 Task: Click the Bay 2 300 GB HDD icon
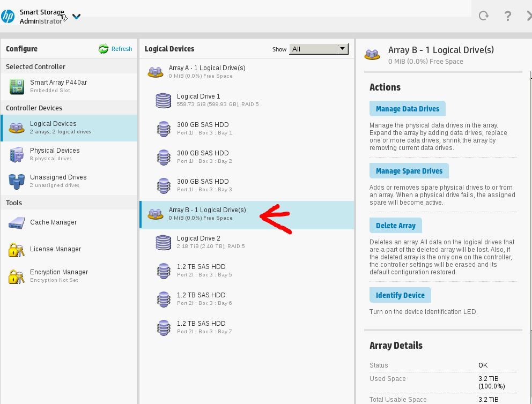pos(164,158)
